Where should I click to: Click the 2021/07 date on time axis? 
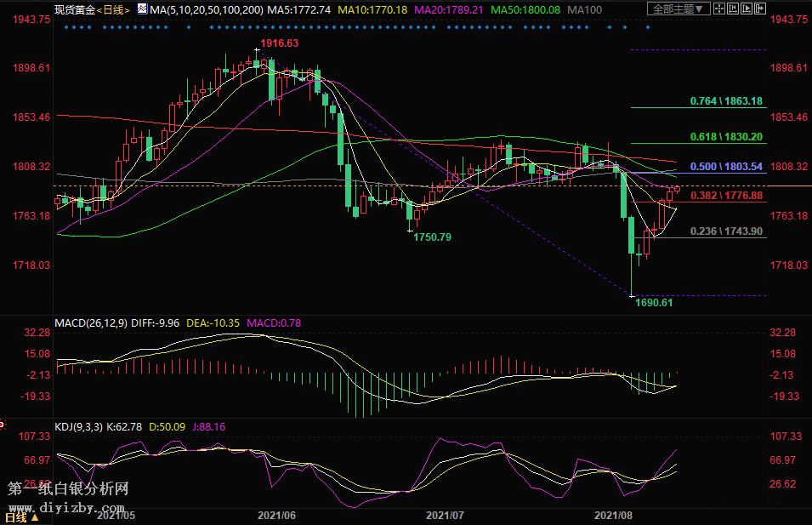coord(445,516)
